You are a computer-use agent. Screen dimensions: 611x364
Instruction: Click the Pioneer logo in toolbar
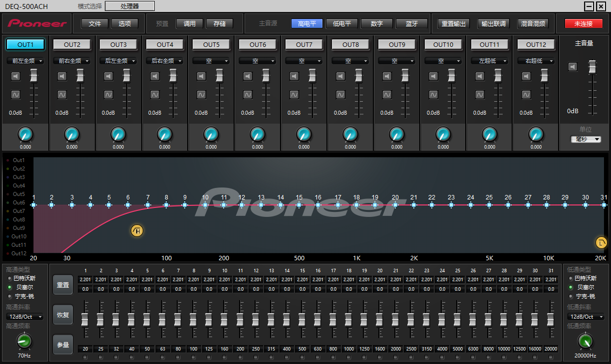tap(37, 23)
